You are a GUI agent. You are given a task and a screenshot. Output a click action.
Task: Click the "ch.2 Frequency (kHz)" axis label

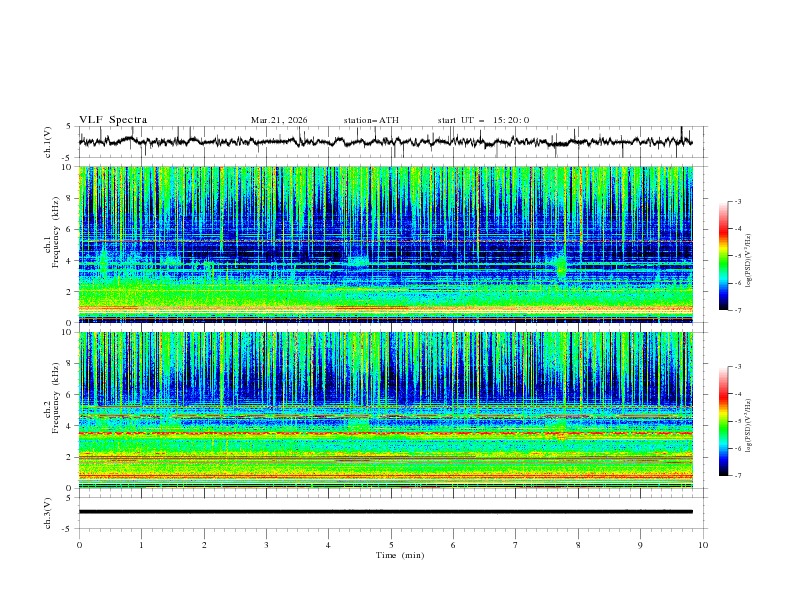pos(52,397)
